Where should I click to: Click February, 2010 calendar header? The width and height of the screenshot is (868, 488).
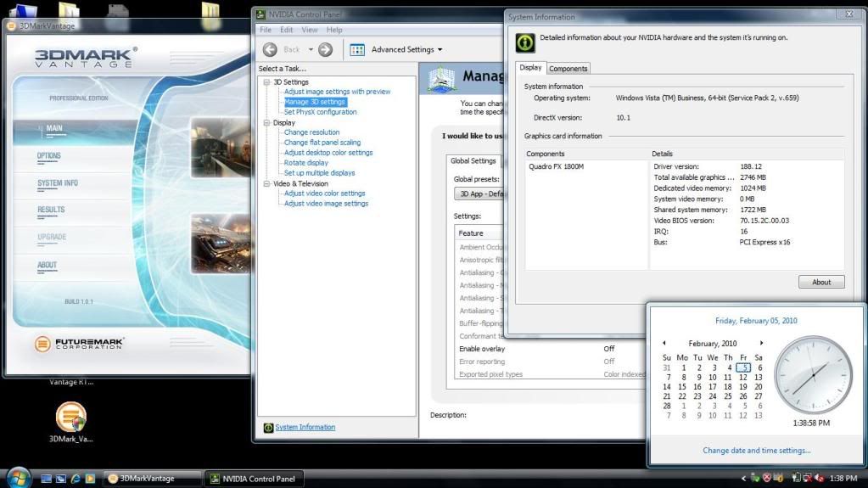pos(713,344)
